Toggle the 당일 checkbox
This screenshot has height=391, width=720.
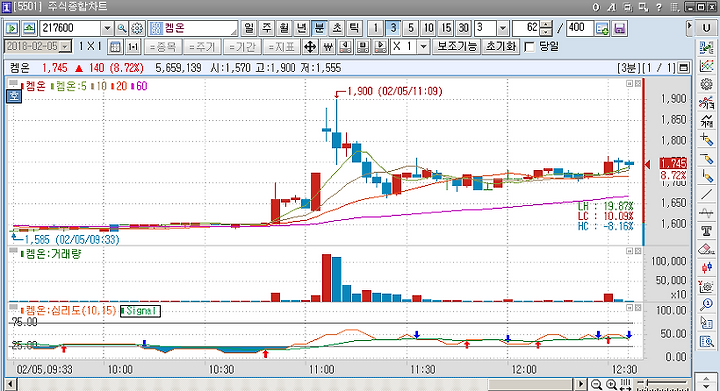pos(529,47)
